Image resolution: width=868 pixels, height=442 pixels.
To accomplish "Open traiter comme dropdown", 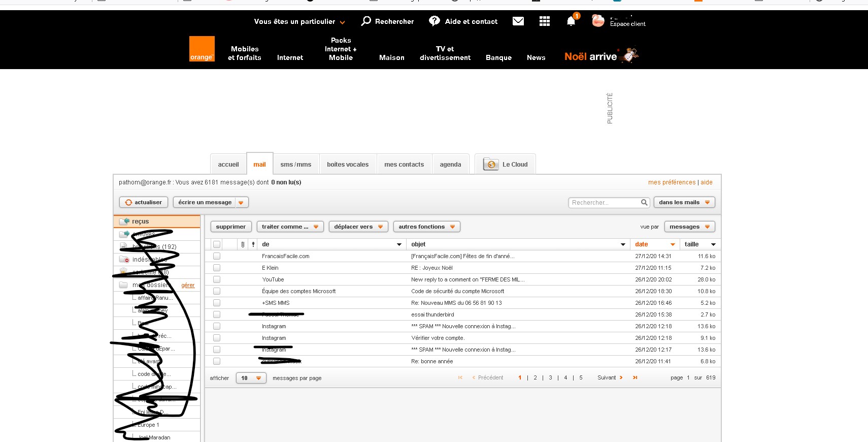I will 290,227.
